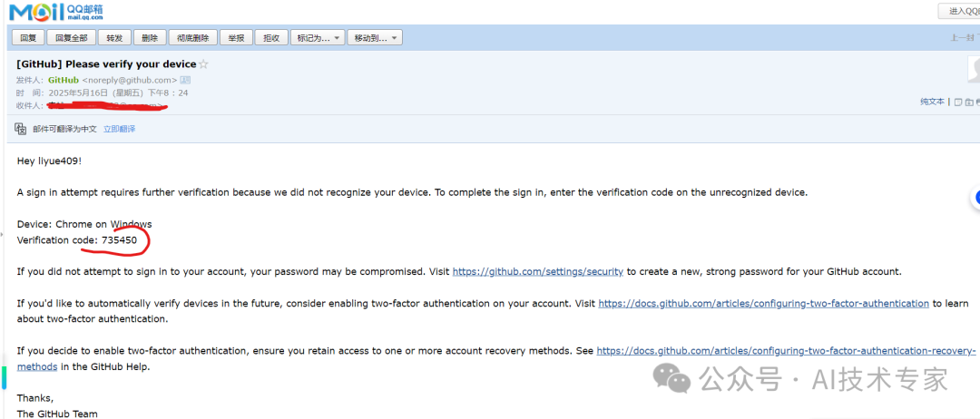Viewport: 980px width, 419px height.
Task: Click the subject '[GitHub] Please verify your device'
Action: [106, 63]
